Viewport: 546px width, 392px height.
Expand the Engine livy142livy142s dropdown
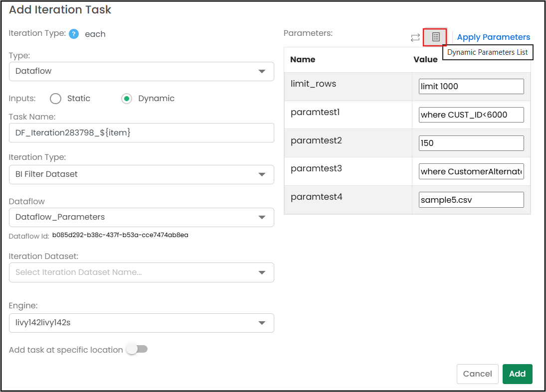[142, 323]
